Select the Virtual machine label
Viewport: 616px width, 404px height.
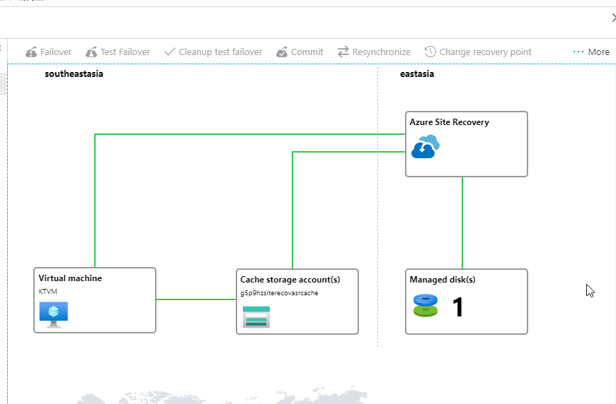pos(70,278)
